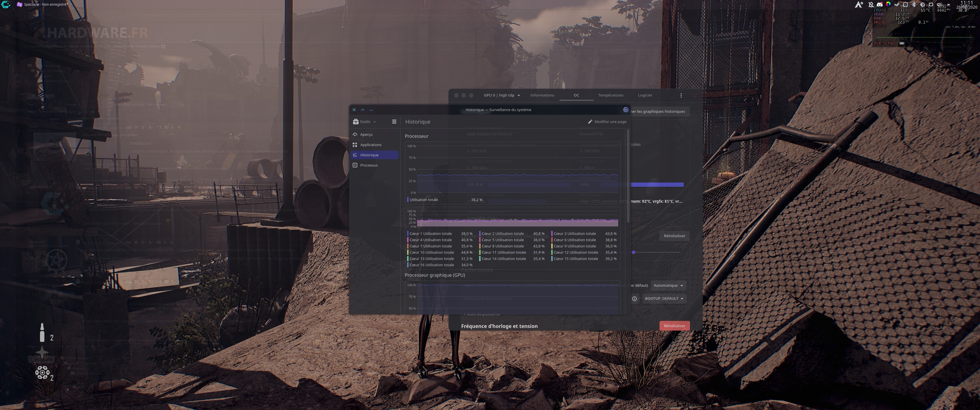Open the Arch update notifier tray icon
The height and width of the screenshot is (410, 980).
click(858, 5)
